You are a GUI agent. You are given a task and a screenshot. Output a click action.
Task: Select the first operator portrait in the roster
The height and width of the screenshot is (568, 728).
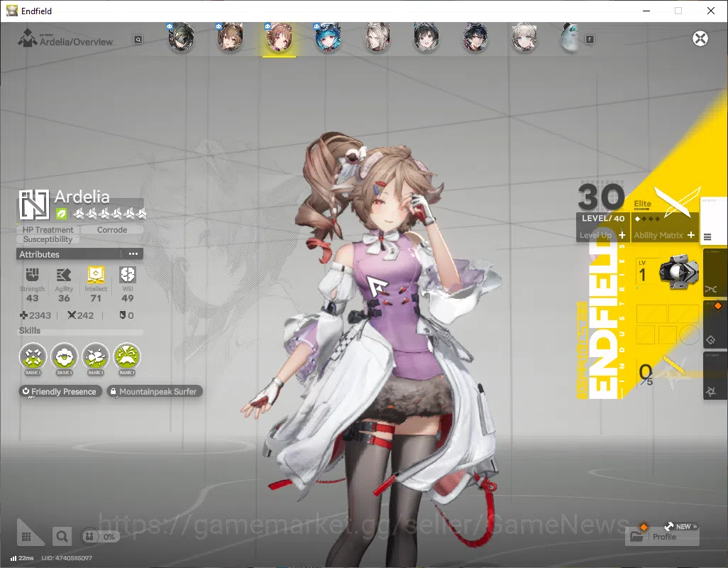tap(181, 38)
